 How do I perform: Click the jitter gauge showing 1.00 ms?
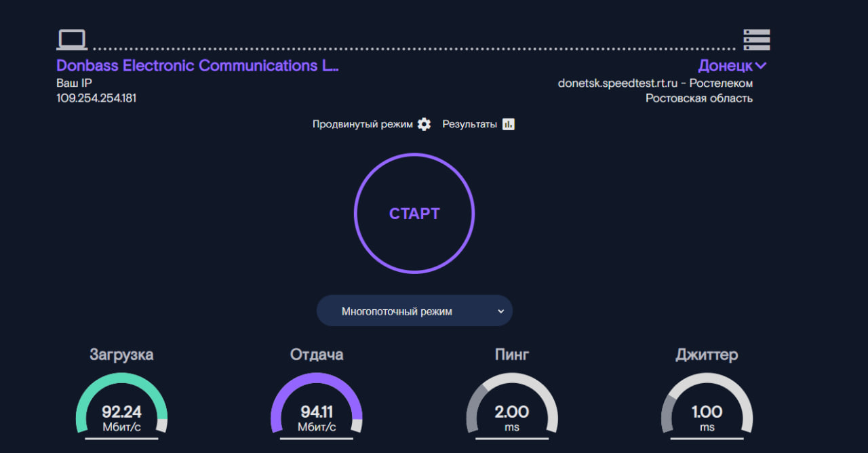(707, 405)
